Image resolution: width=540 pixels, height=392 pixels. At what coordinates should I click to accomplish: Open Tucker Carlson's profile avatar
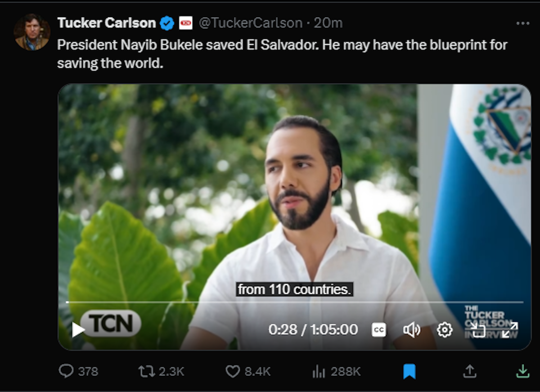pos(31,32)
